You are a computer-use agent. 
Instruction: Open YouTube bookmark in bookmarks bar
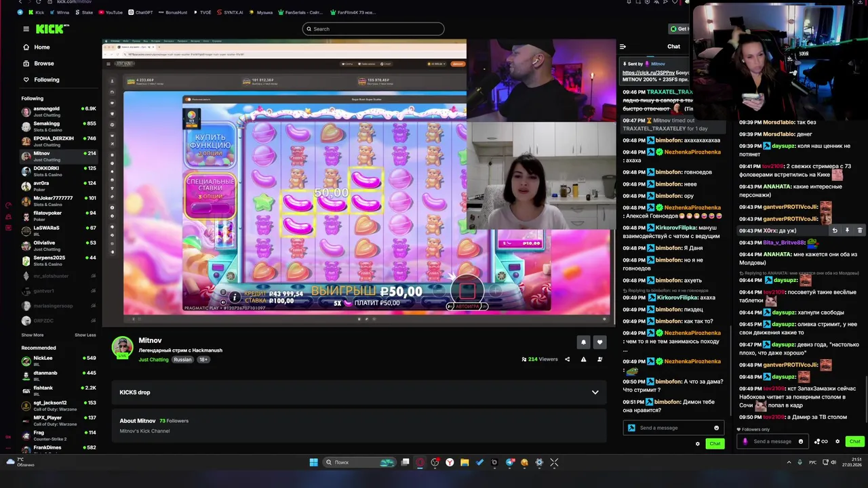[111, 12]
